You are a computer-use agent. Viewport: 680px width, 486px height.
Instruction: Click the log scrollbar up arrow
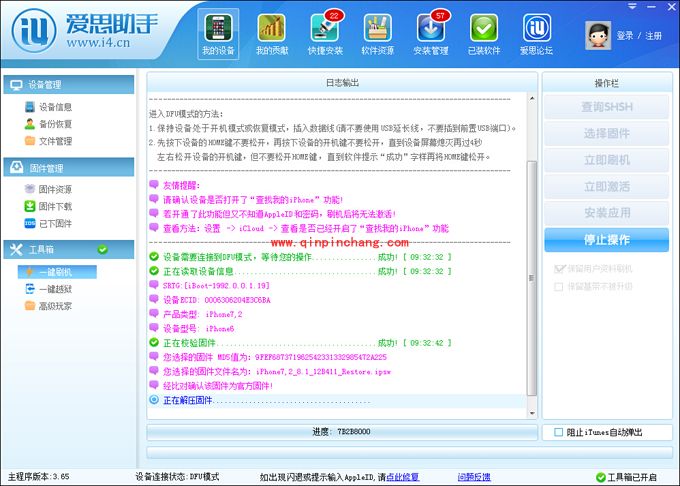coord(532,98)
